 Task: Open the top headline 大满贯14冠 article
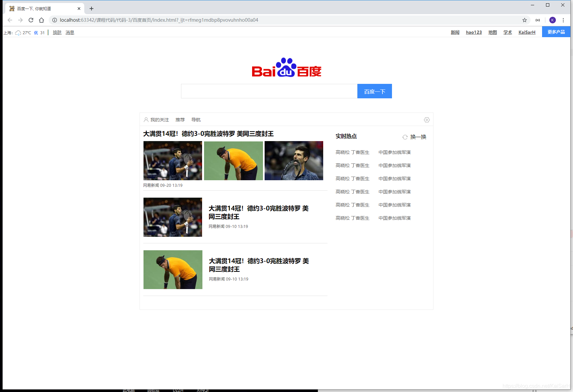coord(208,134)
